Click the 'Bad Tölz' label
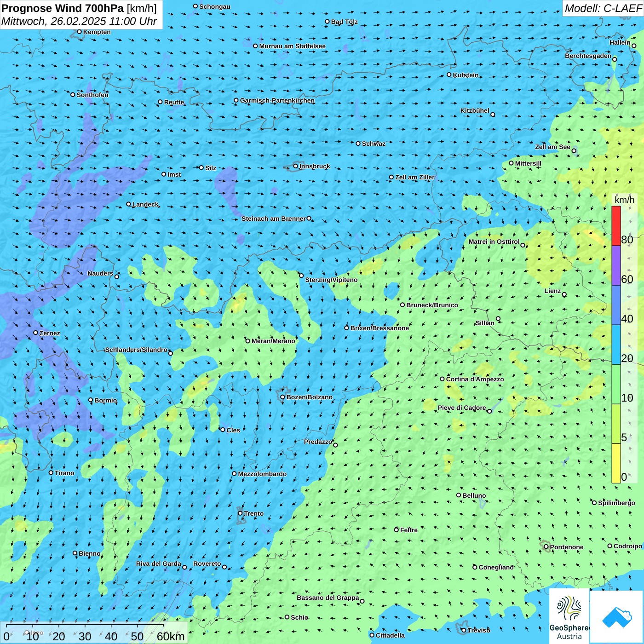 [345, 22]
